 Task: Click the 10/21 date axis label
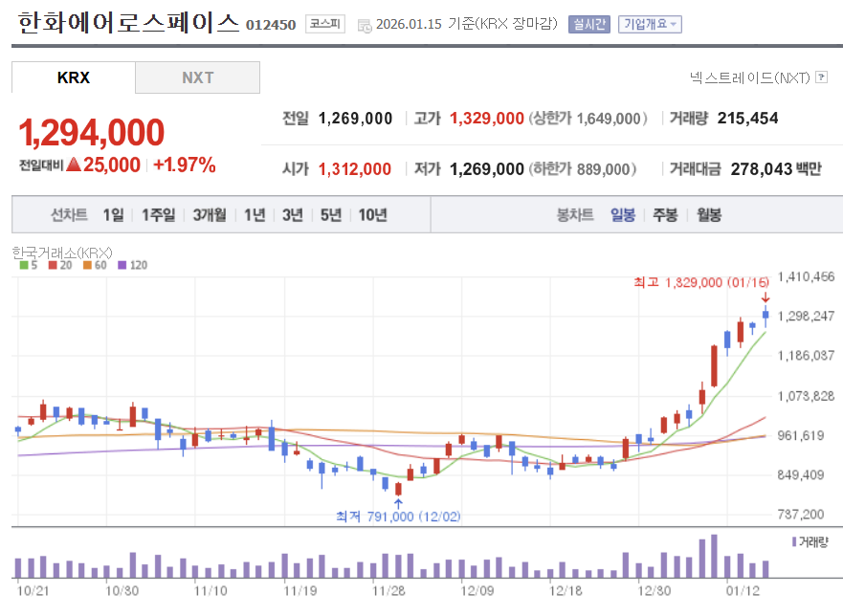click(x=33, y=591)
